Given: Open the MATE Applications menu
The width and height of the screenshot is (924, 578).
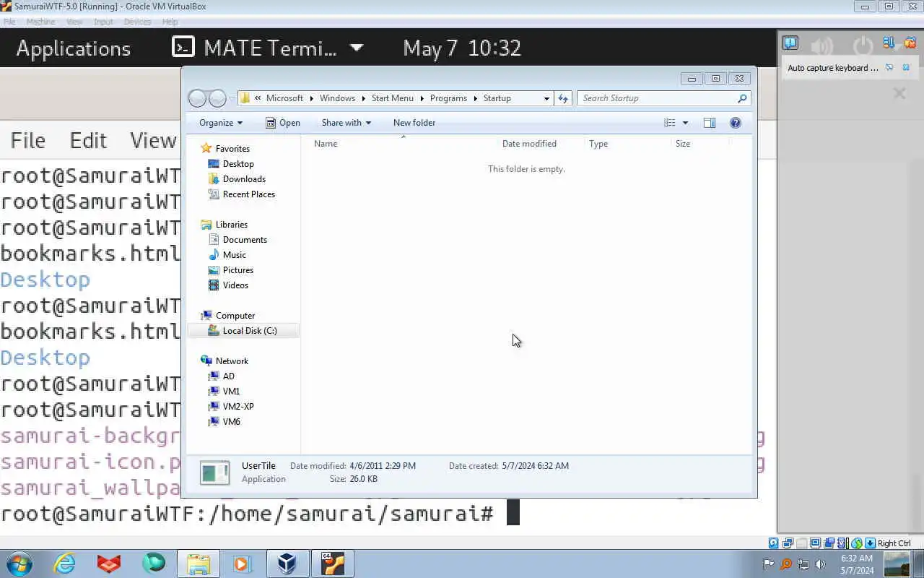Looking at the screenshot, I should 74,48.
